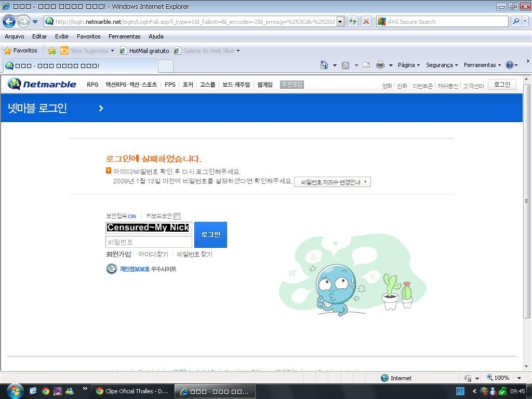Viewport: 532px width, 399px height.
Task: Click the read mail envelope icon
Action: click(366, 65)
